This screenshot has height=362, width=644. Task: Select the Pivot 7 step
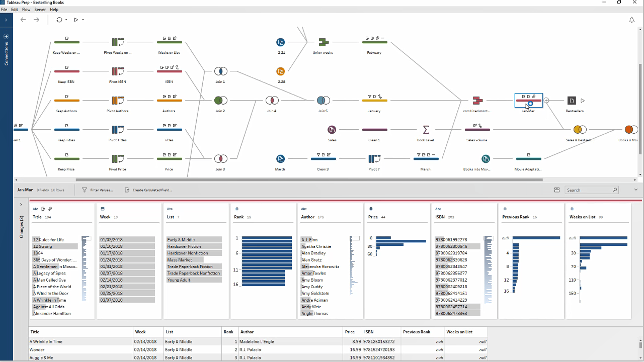click(x=374, y=159)
